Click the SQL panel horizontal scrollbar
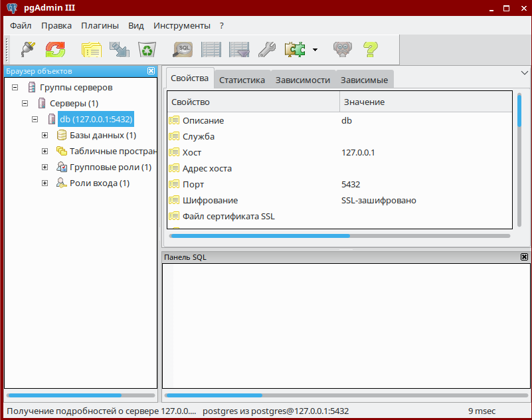Screen dimensions: 532x420 pos(346,395)
